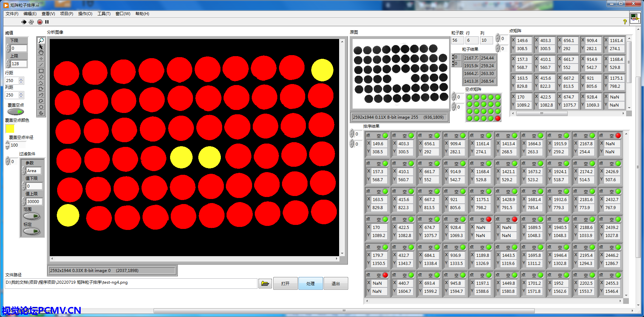This screenshot has width=644, height=317.
Task: Select the Point ROI tool
Action: 41,58
